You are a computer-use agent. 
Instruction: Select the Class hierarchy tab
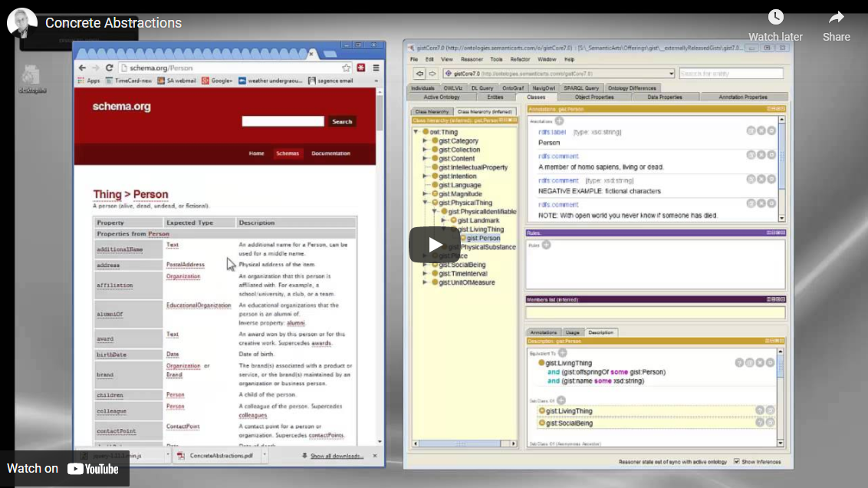pyautogui.click(x=432, y=111)
